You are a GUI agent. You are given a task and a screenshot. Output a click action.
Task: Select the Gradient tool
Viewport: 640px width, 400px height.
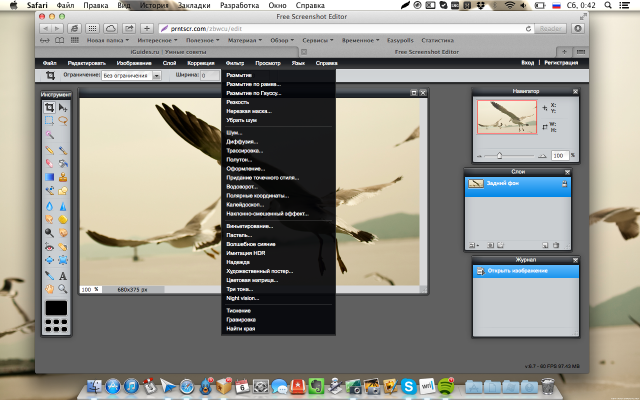pyautogui.click(x=49, y=177)
